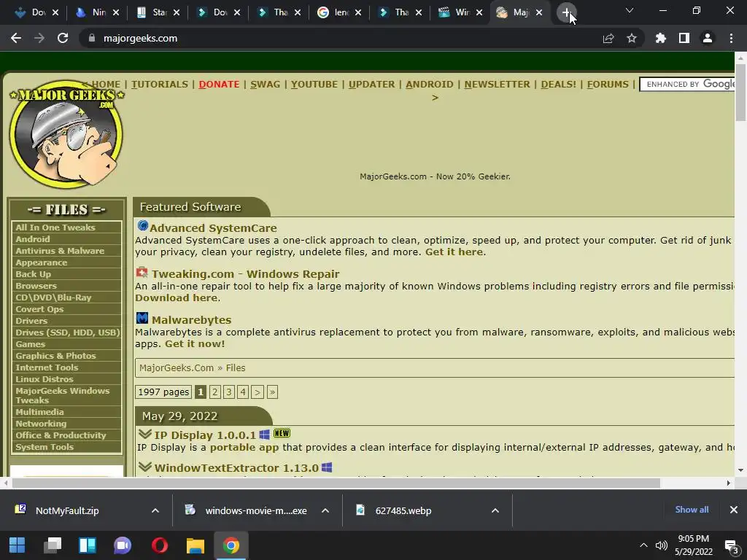The image size is (747, 560).
Task: Open the Download here link
Action: tap(177, 297)
